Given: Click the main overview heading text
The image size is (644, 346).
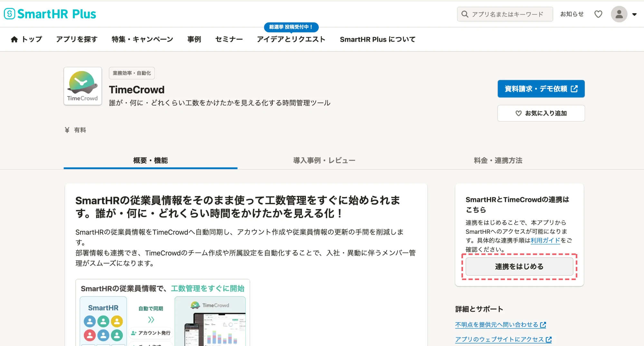Looking at the screenshot, I should pyautogui.click(x=238, y=207).
